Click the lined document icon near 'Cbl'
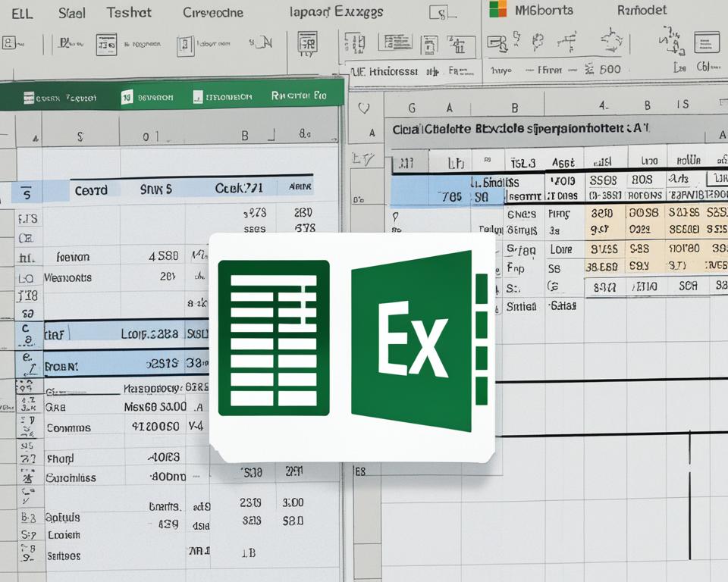 click(707, 42)
